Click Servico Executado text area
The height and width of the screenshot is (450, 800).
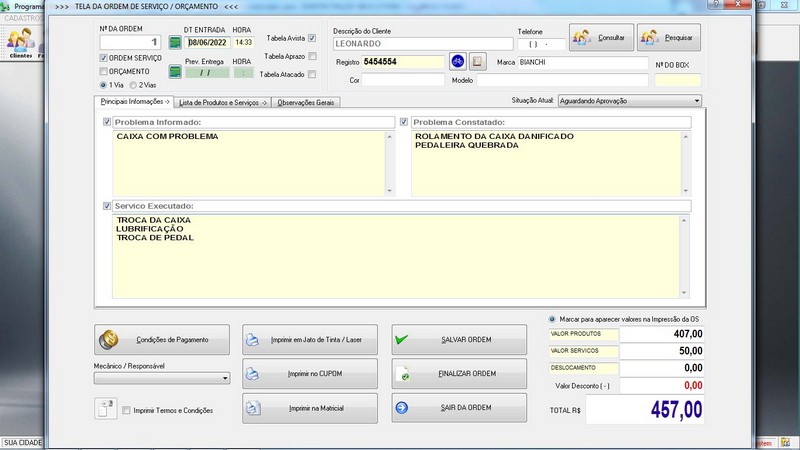395,256
